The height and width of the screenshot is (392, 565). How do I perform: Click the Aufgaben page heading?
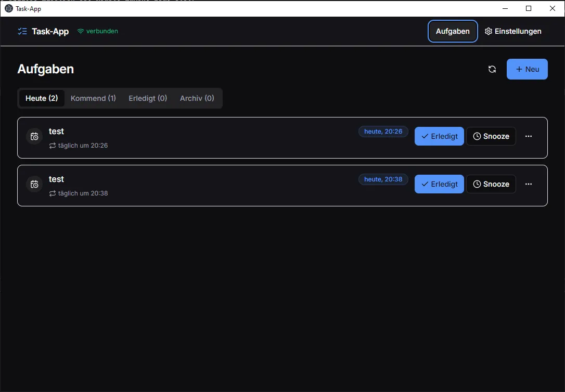click(45, 69)
